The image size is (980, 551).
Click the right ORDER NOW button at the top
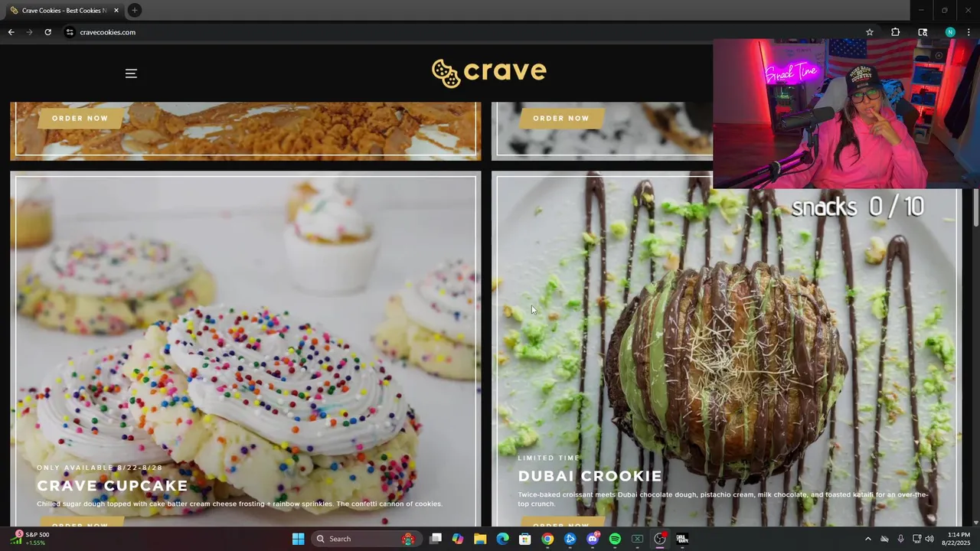coord(561,118)
